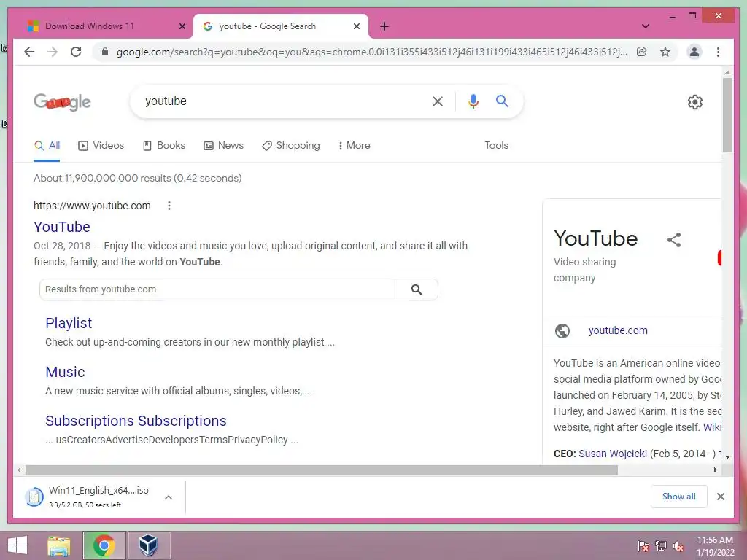The width and height of the screenshot is (747, 560).
Task: Open youtube.com link in knowledge panel
Action: pos(618,330)
